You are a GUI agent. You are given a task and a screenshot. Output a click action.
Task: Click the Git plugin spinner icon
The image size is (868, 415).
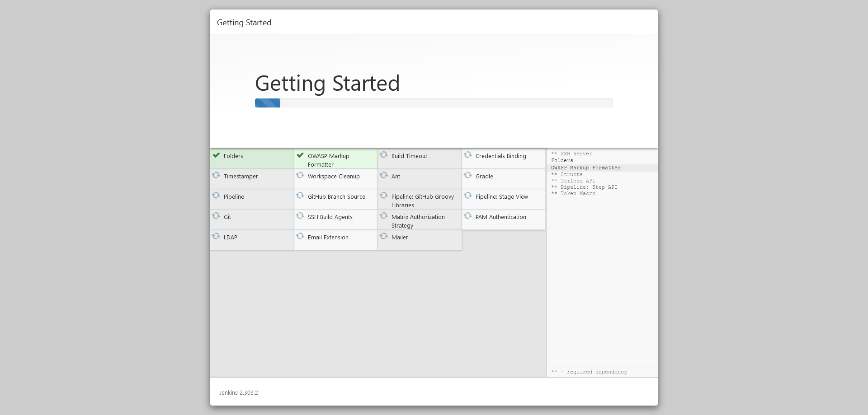coord(216,216)
